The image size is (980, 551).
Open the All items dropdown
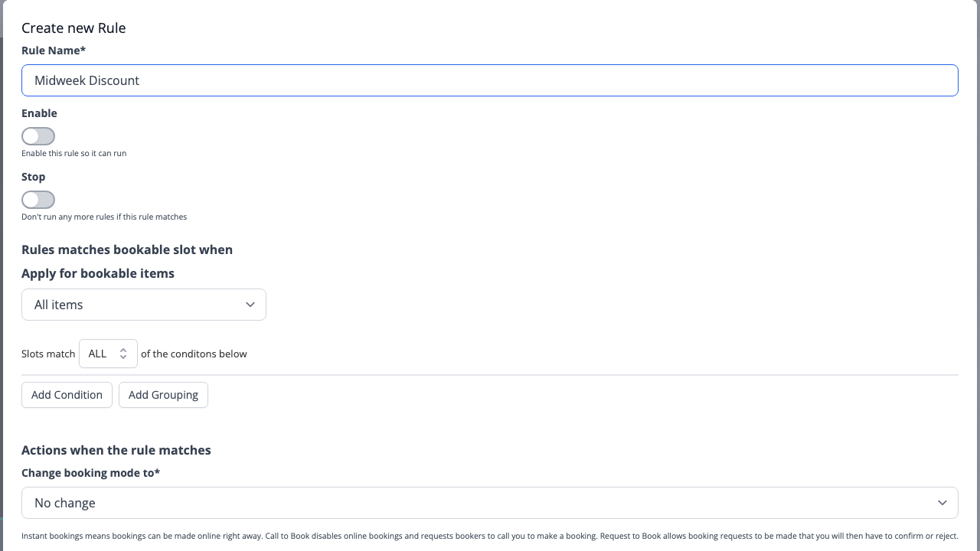point(143,304)
